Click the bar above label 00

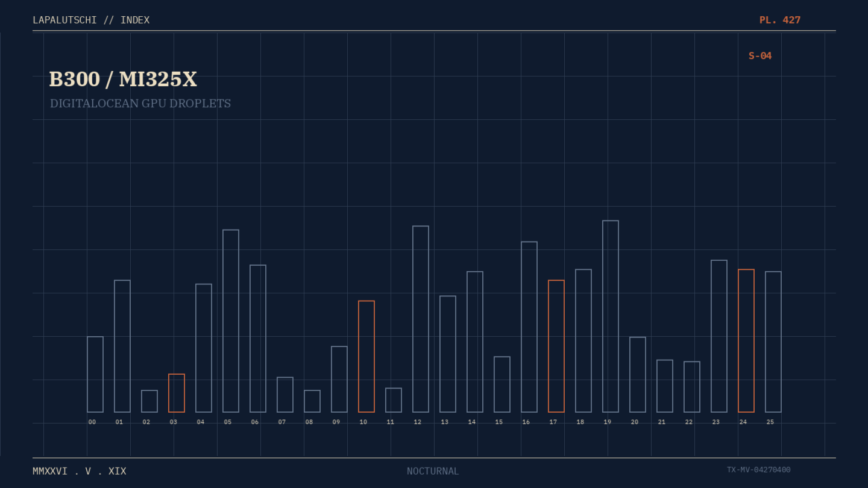[95, 375]
